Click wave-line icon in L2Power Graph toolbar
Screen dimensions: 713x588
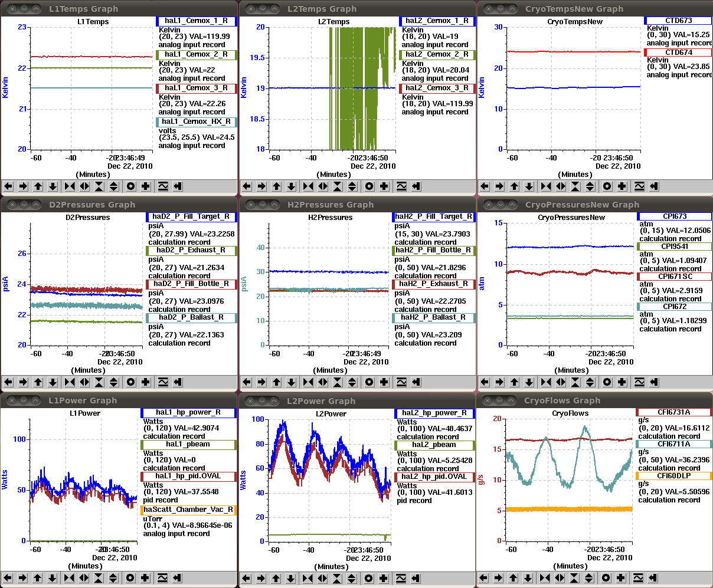click(401, 578)
